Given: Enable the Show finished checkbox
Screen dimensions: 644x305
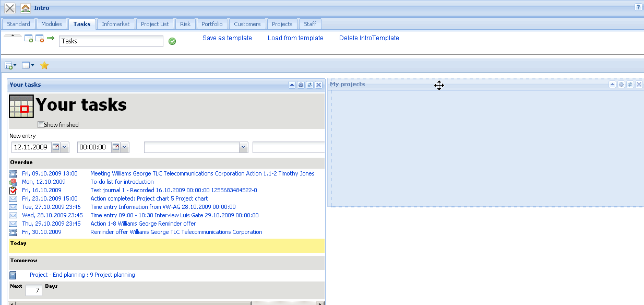Looking at the screenshot, I should point(41,124).
